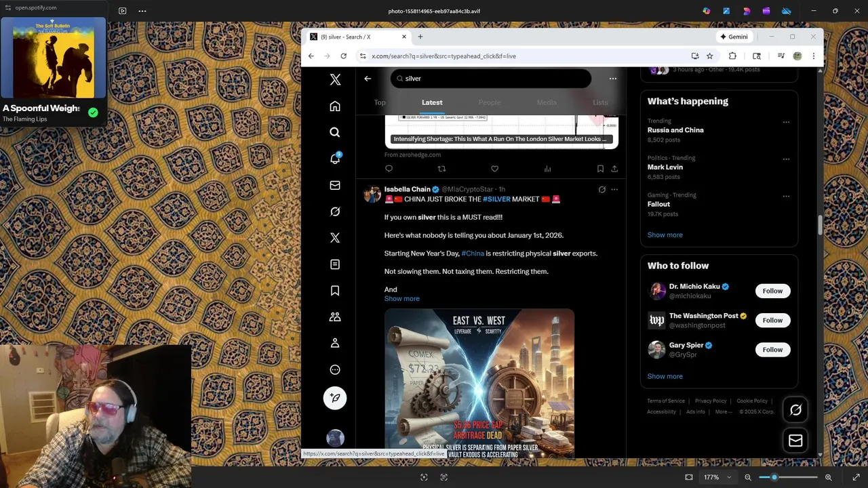Open East vs. West post image

[479, 384]
